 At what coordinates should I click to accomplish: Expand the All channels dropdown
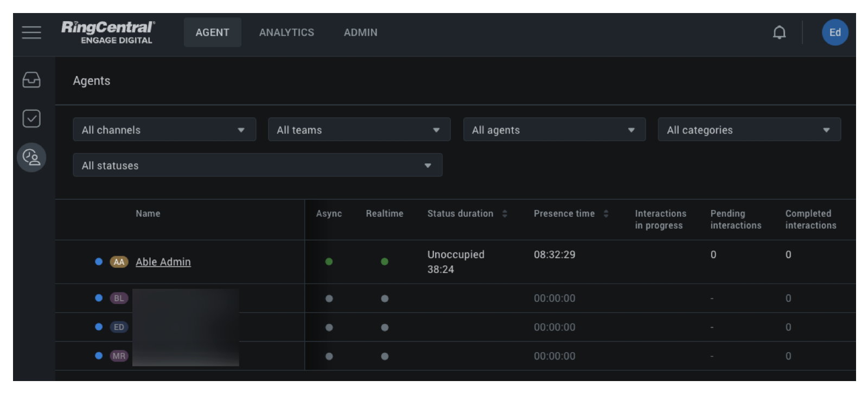(164, 130)
